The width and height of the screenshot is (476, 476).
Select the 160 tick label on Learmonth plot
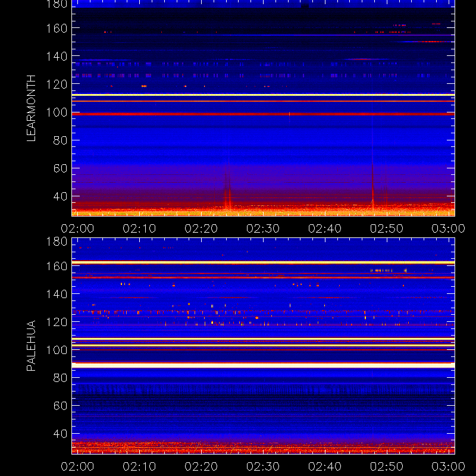(57, 29)
